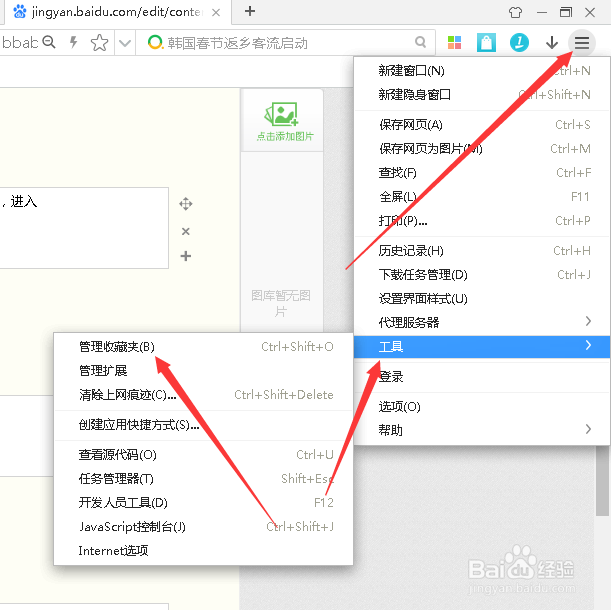
Task: Open the shopping bag extension icon
Action: [486, 42]
